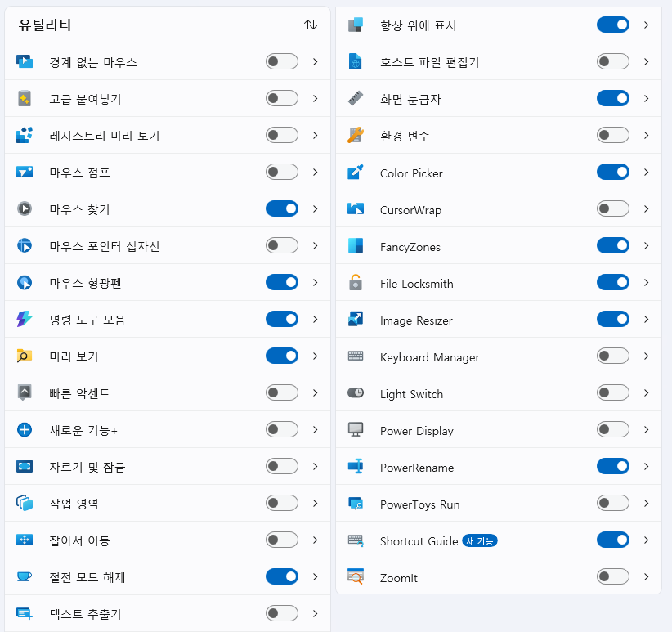672x632 pixels.
Task: Select the 마우스 포인터 십자선 utility label
Action: 105,246
